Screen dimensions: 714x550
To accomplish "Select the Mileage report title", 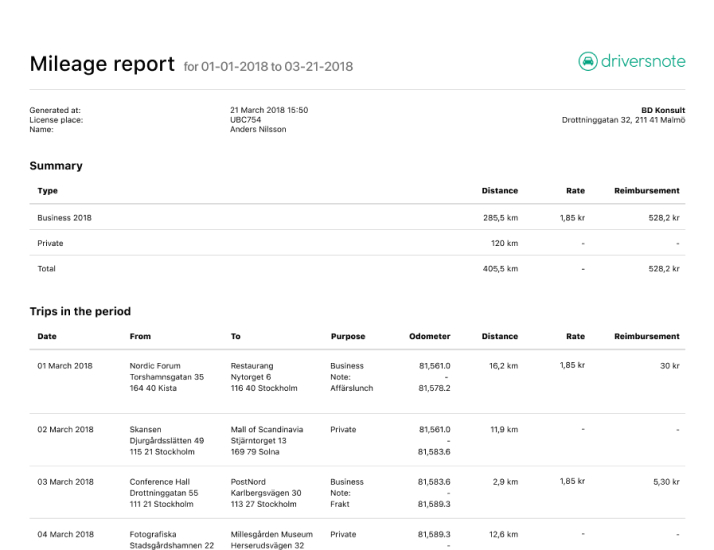I will tap(102, 64).
